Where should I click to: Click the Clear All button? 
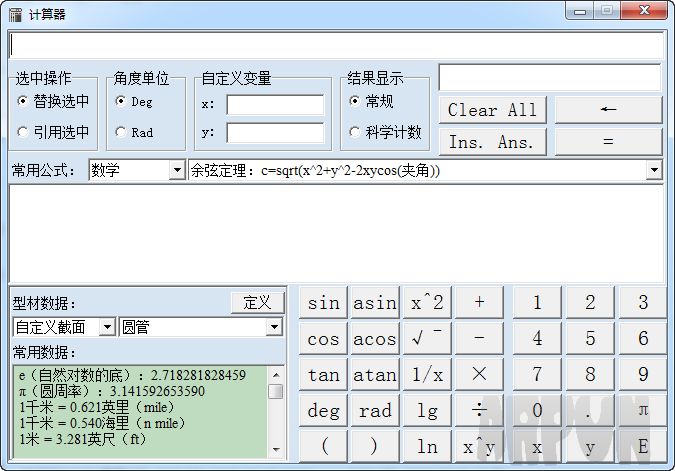coord(492,109)
